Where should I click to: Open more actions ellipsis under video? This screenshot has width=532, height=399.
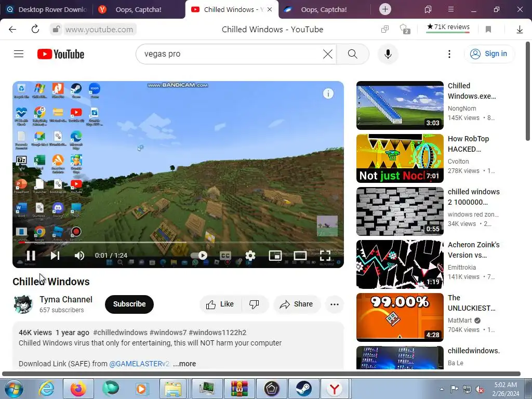(x=335, y=304)
